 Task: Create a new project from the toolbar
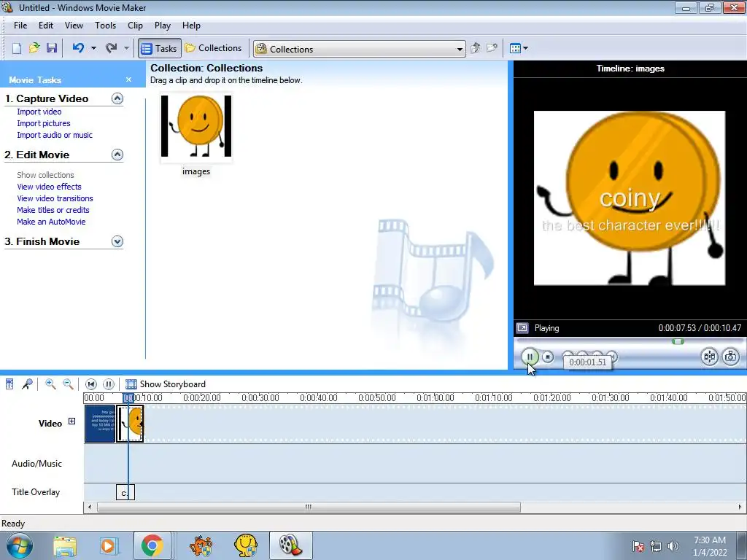pyautogui.click(x=17, y=48)
